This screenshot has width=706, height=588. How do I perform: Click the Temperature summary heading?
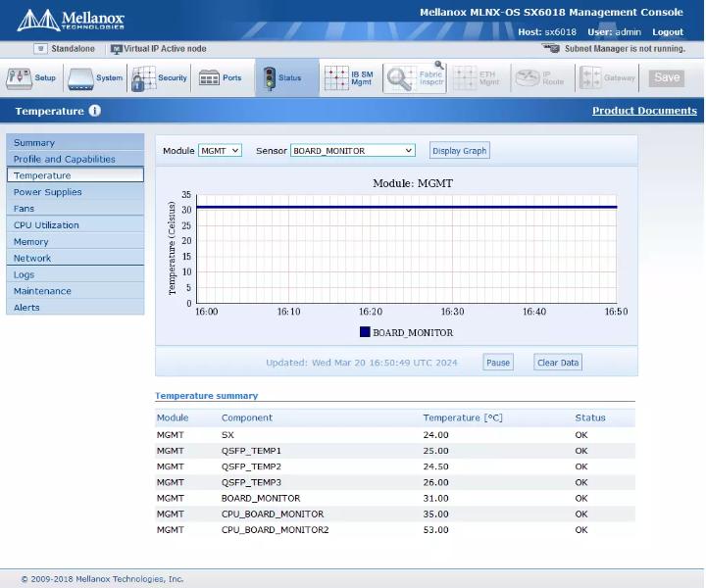pos(206,396)
